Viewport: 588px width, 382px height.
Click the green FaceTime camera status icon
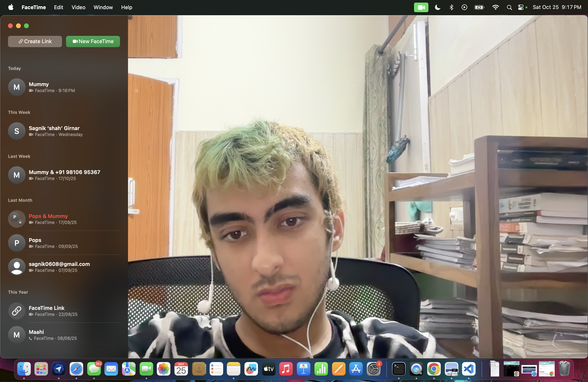click(421, 7)
